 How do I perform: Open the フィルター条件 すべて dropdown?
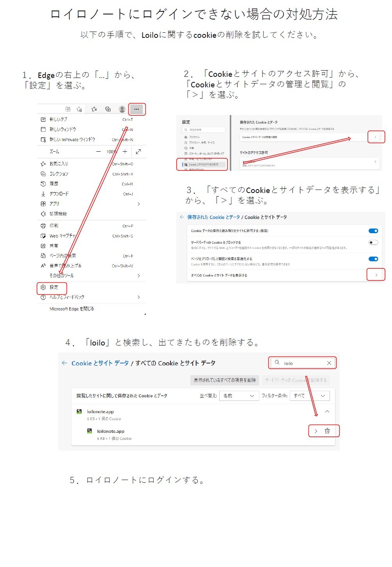(x=310, y=396)
